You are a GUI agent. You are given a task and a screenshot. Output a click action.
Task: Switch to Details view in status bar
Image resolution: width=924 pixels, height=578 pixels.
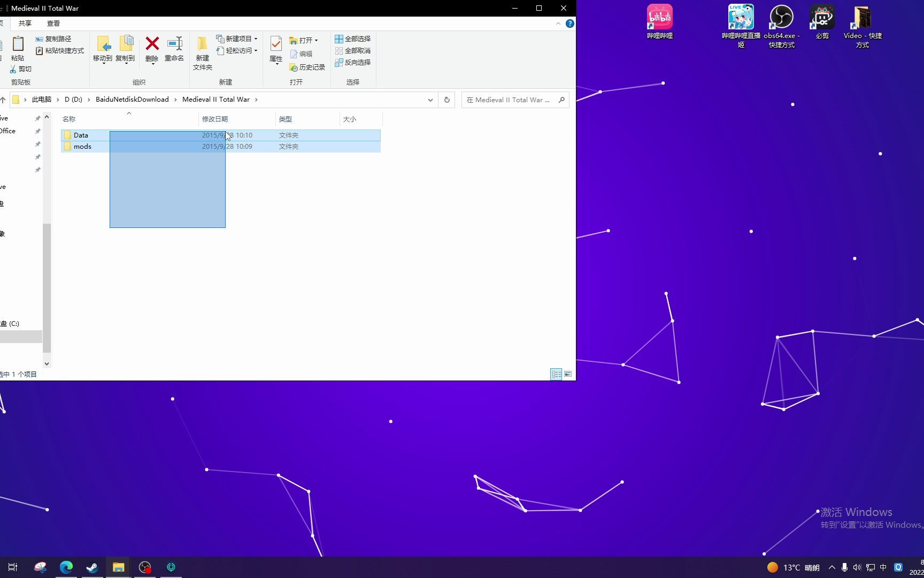tap(556, 374)
